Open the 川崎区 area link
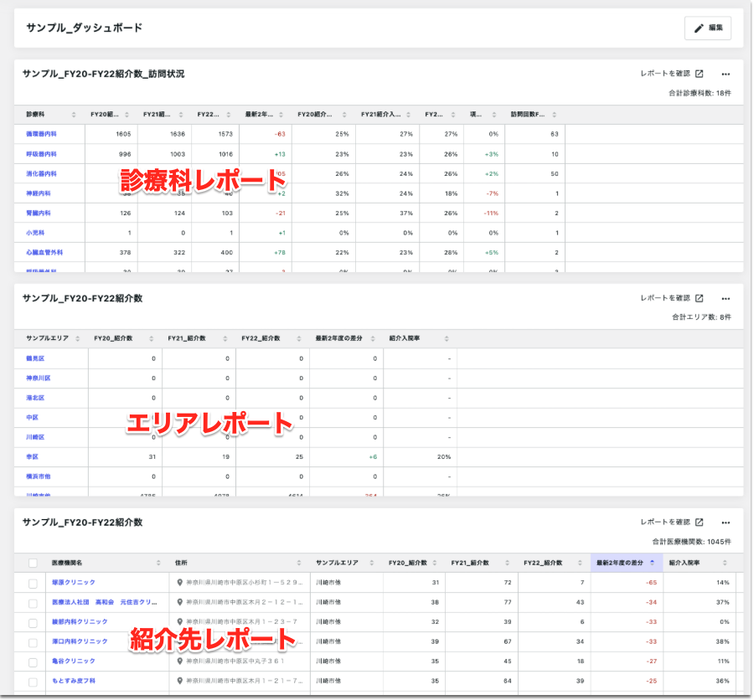Viewport: 754px width, 700px height. [x=35, y=437]
